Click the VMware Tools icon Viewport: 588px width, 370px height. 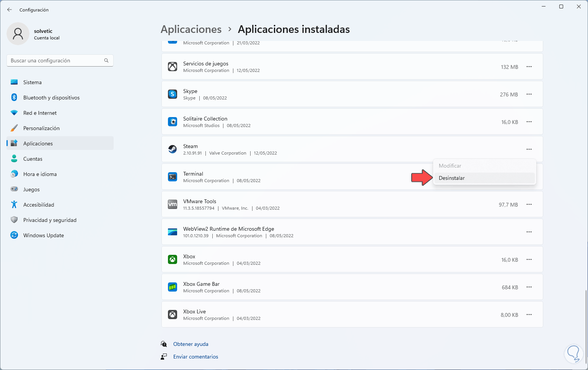pos(173,204)
